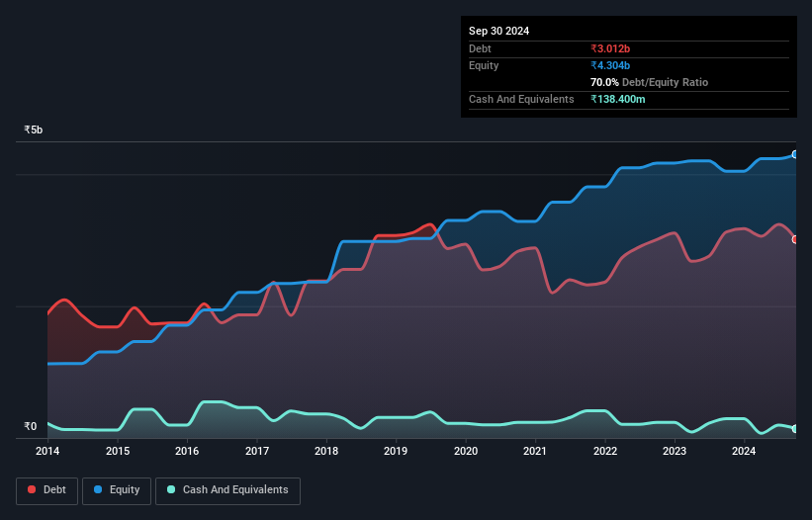Image resolution: width=812 pixels, height=520 pixels.
Task: Click the ₹0 y-axis label
Action: (x=31, y=426)
